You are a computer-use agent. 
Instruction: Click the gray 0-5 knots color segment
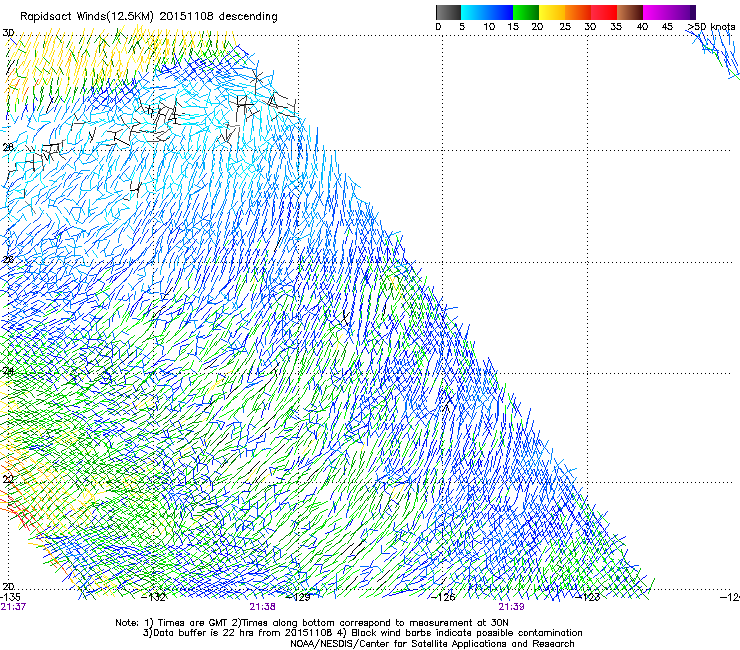pos(448,12)
